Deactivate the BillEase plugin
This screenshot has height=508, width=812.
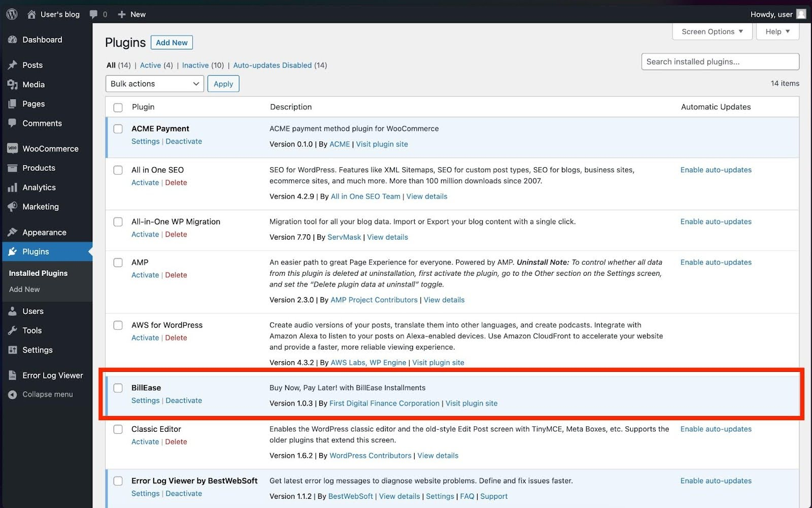click(x=184, y=400)
